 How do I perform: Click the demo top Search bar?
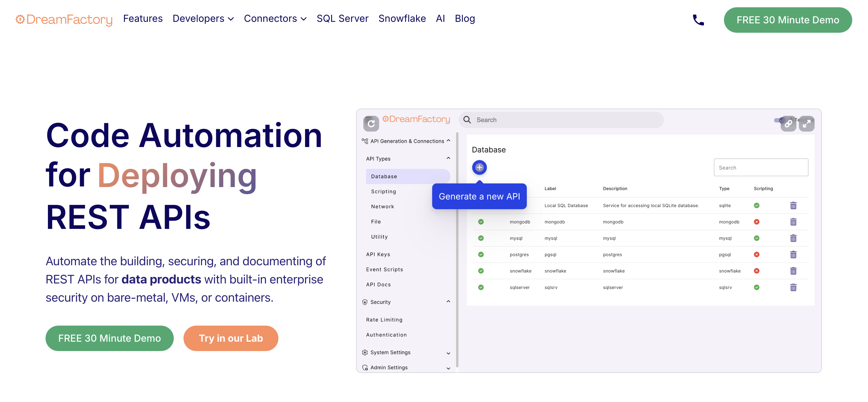click(561, 120)
